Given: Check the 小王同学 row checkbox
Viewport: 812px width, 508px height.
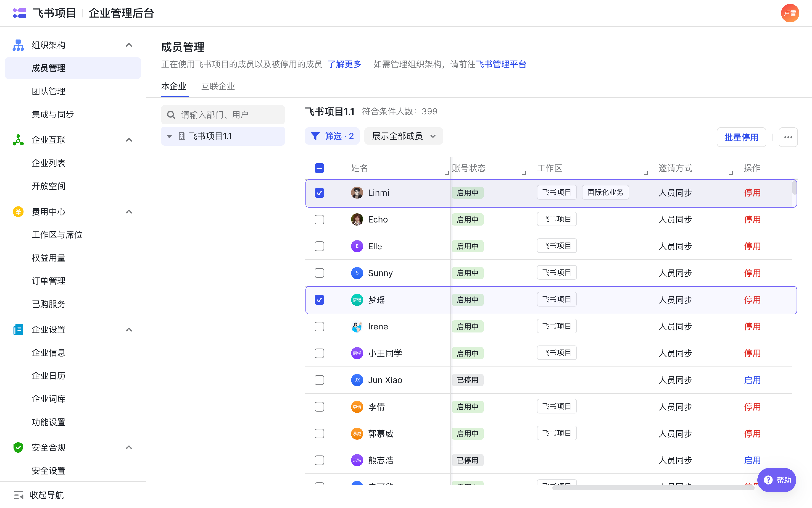Looking at the screenshot, I should pyautogui.click(x=319, y=353).
